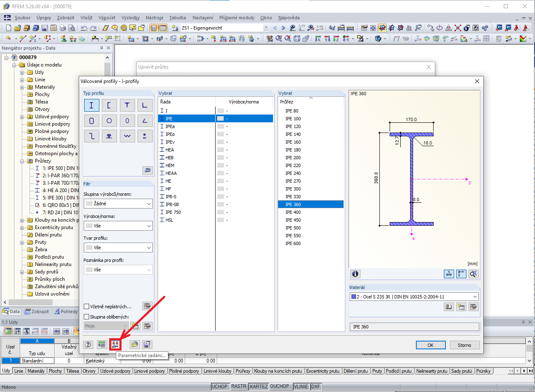Viewport: 535px width, 392px height.
Task: Select the rail profile type icon
Action: [x=109, y=136]
